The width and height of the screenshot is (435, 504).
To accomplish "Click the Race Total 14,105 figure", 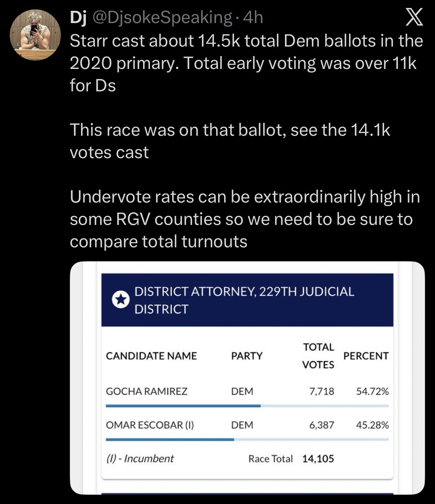I will tap(318, 459).
